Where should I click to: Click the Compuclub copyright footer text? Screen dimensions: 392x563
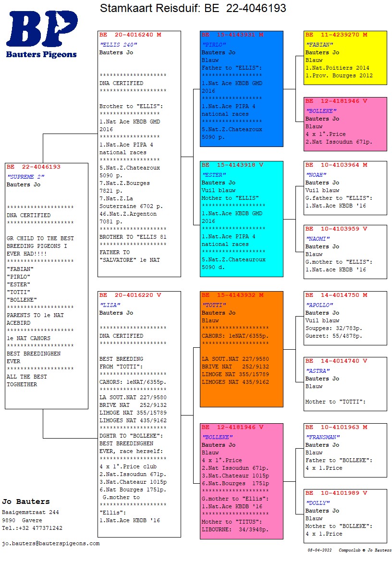click(365, 550)
